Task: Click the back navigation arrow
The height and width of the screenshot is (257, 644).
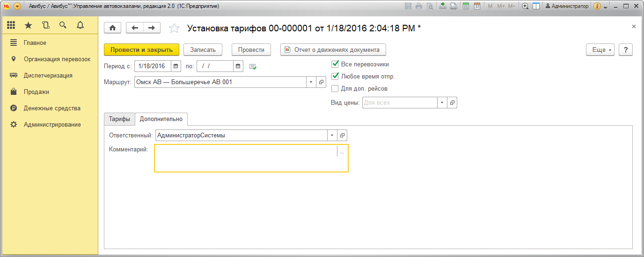Action: point(135,28)
